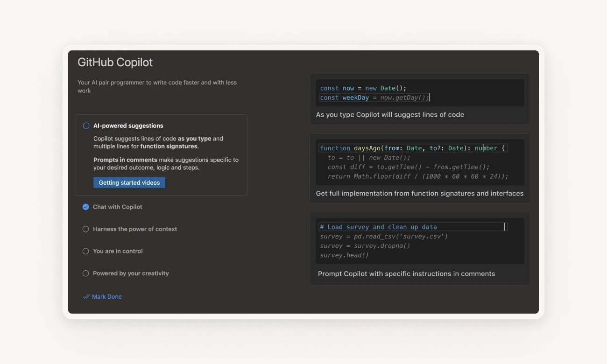607x364 pixels.
Task: Click the double-checkmark icon beside Mark Done
Action: tap(86, 297)
